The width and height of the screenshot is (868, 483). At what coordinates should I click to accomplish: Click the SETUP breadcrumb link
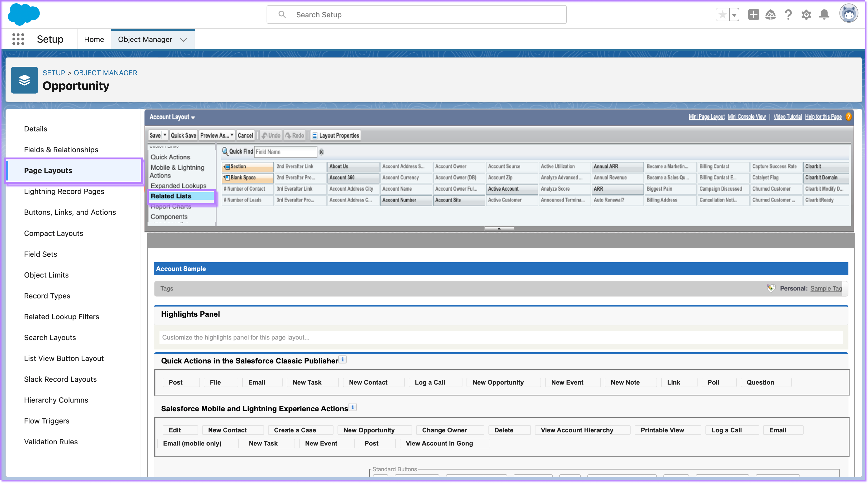coord(54,73)
